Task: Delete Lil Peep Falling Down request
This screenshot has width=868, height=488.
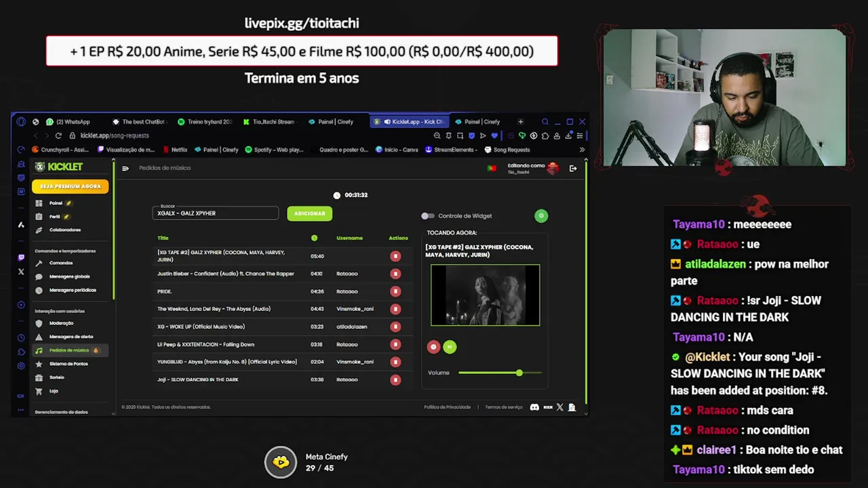Action: 395,344
